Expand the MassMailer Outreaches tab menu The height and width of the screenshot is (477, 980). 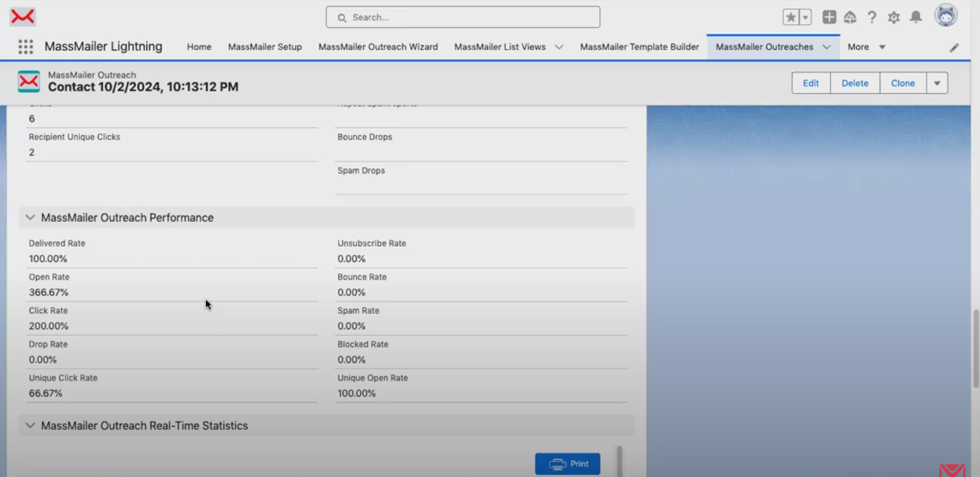(826, 47)
